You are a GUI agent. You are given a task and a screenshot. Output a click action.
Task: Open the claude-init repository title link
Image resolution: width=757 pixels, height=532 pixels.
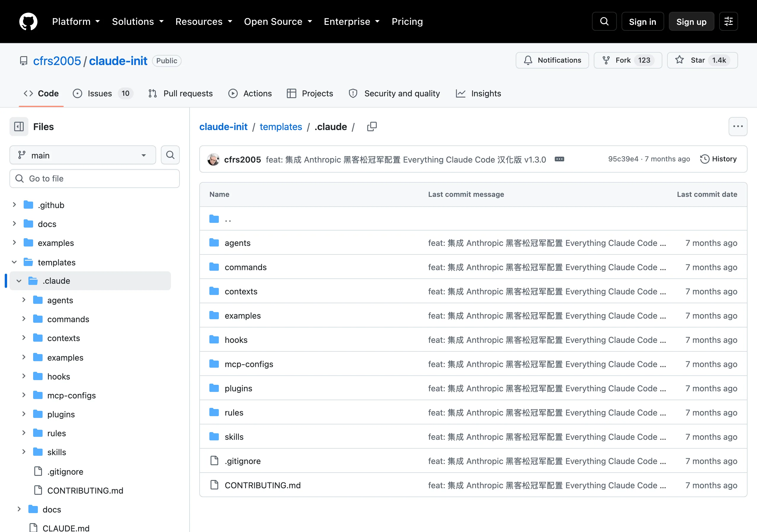point(118,61)
